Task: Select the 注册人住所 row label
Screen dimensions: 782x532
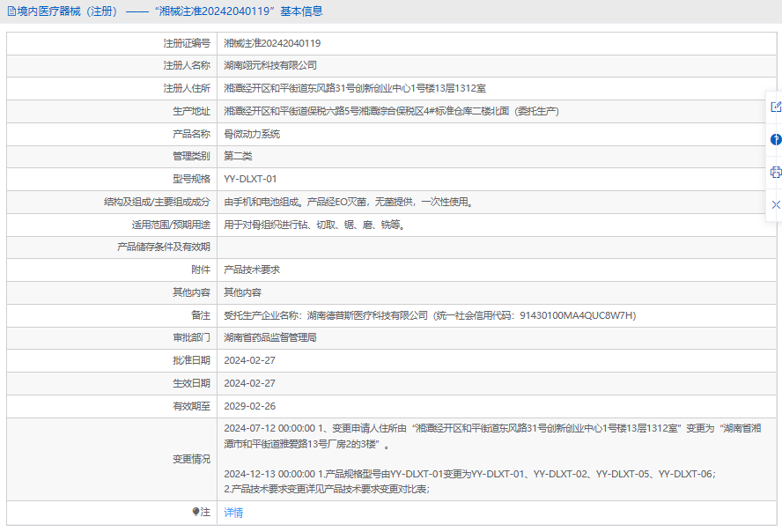Action: (187, 88)
